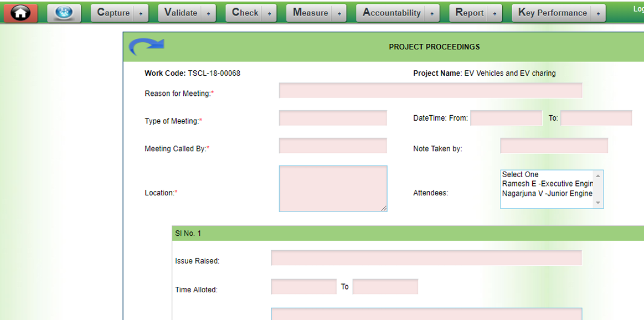Expand the Accountability menu arrow
The image size is (644, 320).
(x=432, y=13)
